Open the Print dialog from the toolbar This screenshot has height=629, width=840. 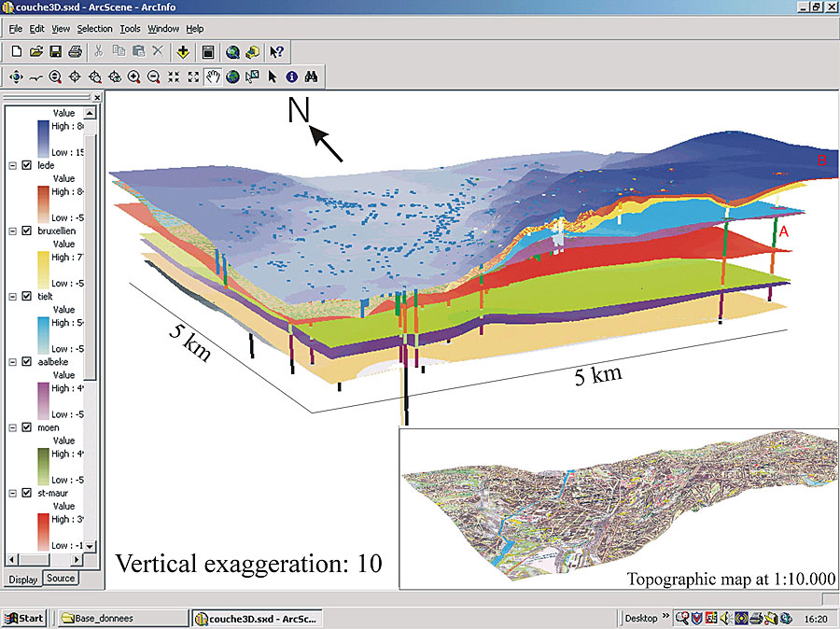point(75,51)
